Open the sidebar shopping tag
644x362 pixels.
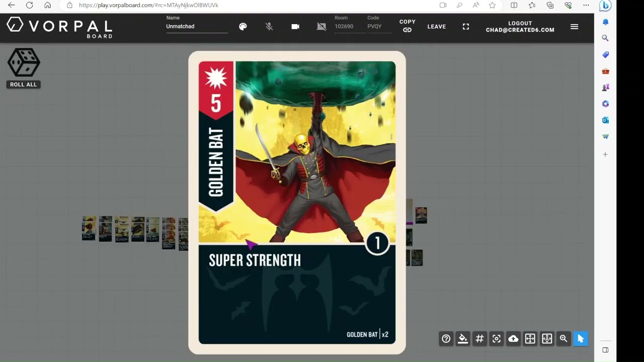click(x=605, y=55)
